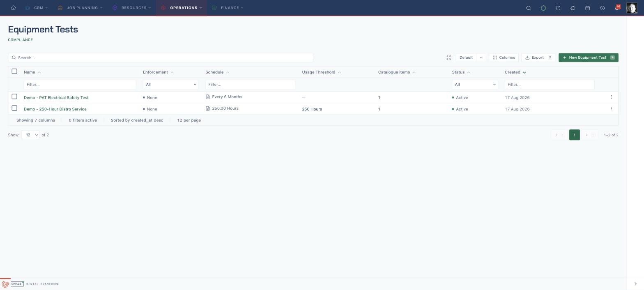Toggle fullscreen table view icon

(x=449, y=58)
